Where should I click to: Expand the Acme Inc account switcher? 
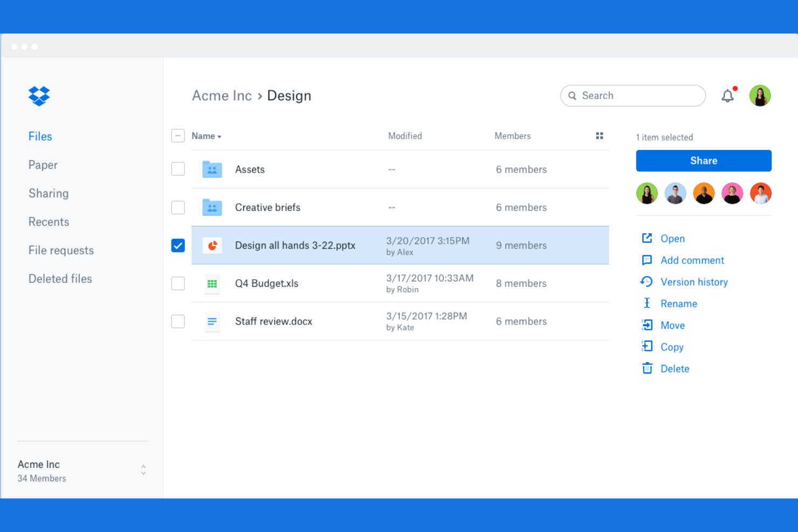(143, 469)
